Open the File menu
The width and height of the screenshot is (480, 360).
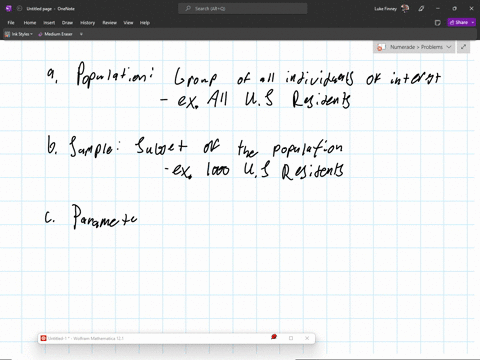pos(11,23)
